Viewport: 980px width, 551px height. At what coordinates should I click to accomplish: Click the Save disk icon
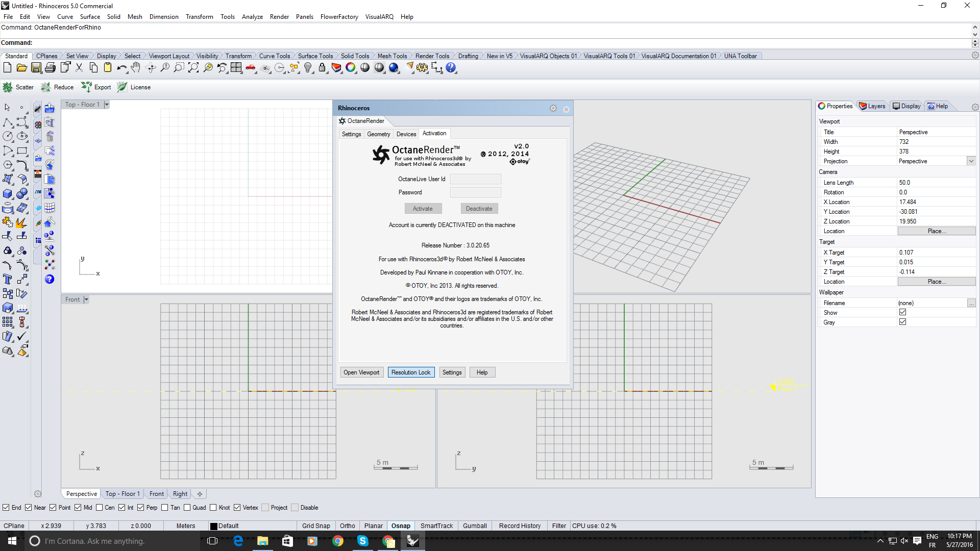pyautogui.click(x=36, y=68)
